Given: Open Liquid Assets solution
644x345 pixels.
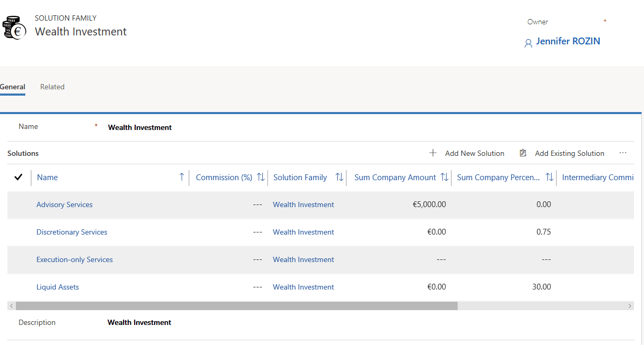Looking at the screenshot, I should pyautogui.click(x=58, y=287).
